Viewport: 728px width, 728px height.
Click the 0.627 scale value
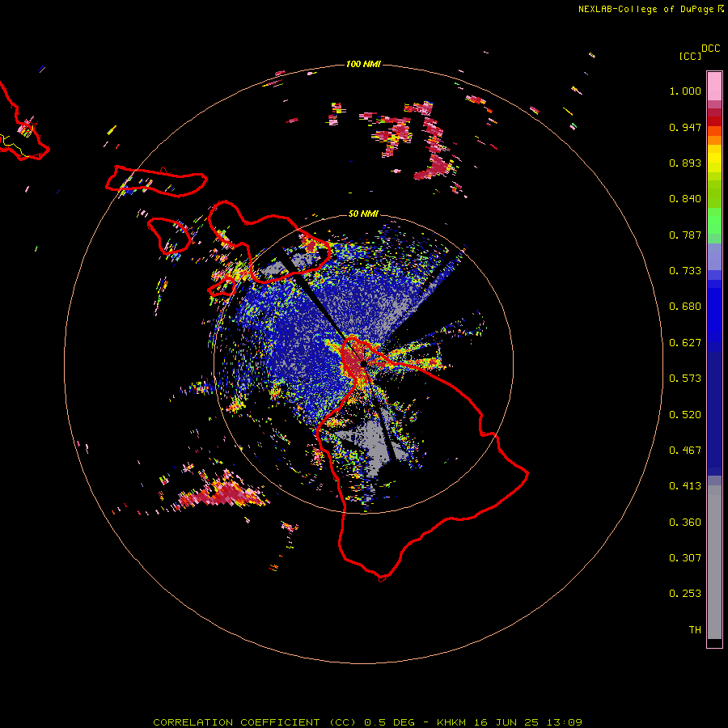pos(685,343)
